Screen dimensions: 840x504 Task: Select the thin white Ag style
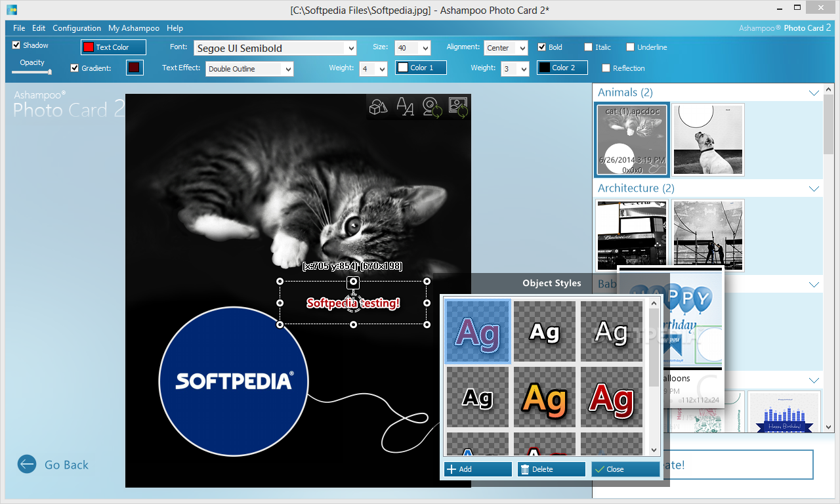tap(612, 331)
